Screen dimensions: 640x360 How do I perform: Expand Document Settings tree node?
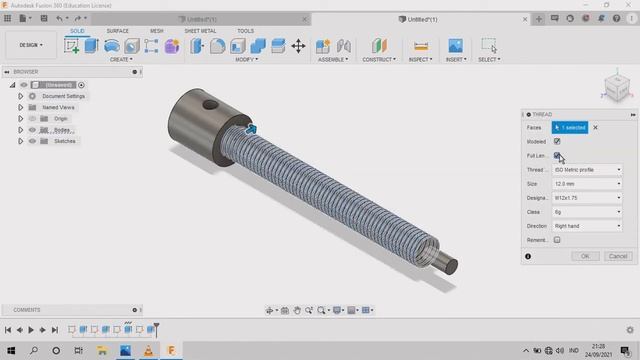tap(20, 96)
